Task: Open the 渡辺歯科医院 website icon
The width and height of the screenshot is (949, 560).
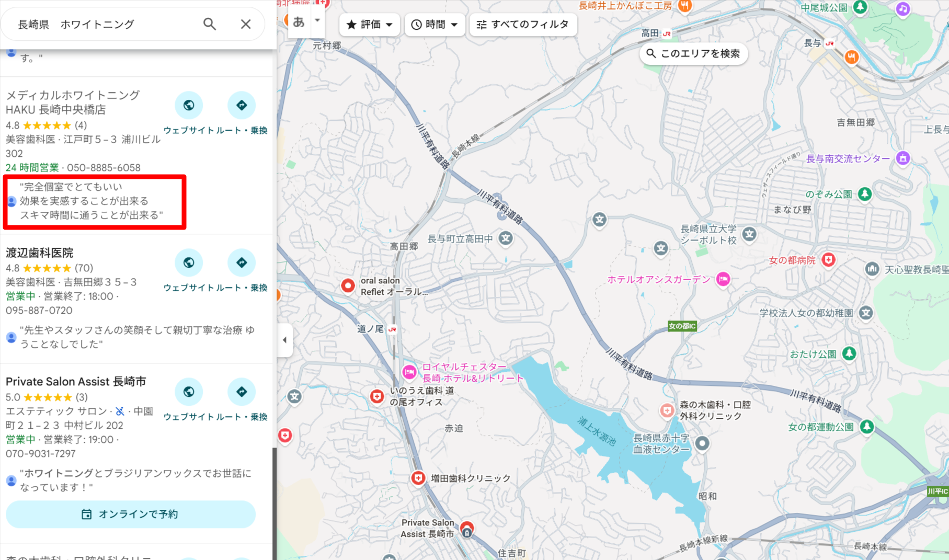Action: (189, 262)
